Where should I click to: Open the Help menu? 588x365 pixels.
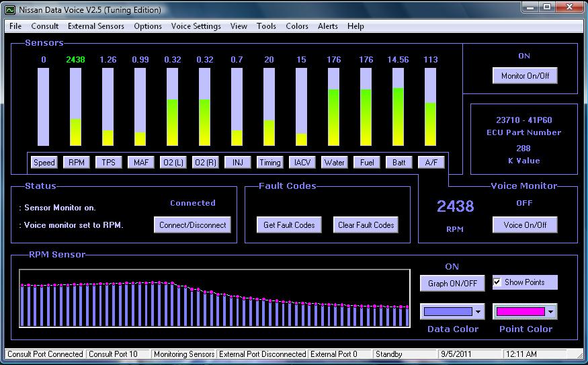click(x=355, y=26)
